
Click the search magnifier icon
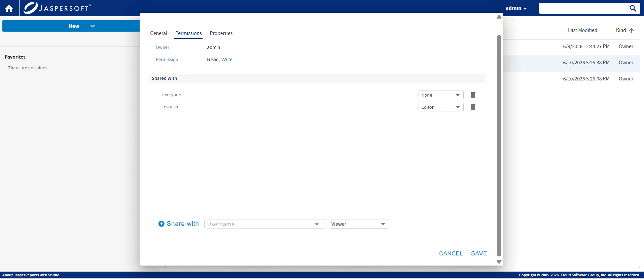coord(633,8)
